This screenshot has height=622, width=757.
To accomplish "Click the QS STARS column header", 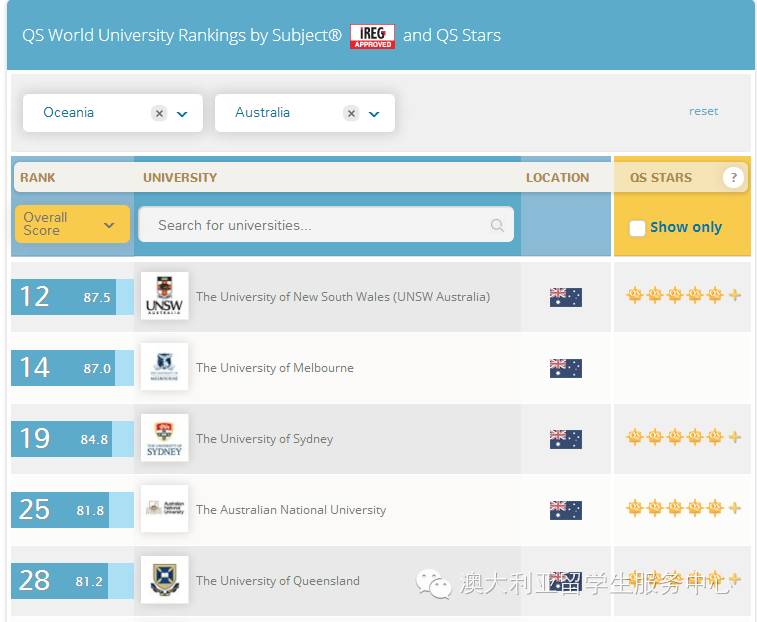I will 660,178.
